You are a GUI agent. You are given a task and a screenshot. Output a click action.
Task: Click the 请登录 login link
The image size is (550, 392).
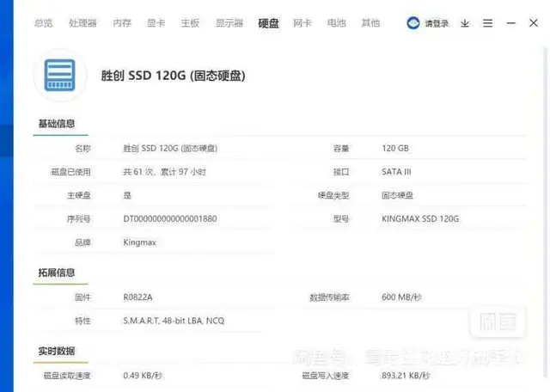437,23
